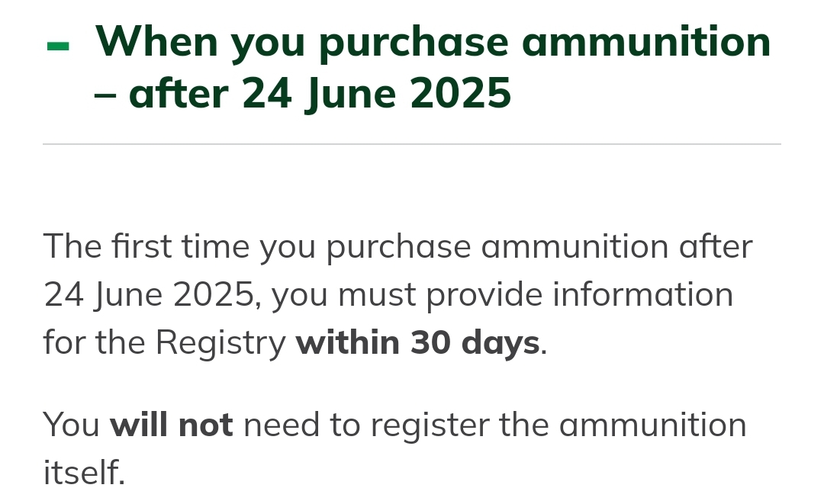
Task: Click the paragraph starting 'You will not need'
Action: [x=395, y=448]
